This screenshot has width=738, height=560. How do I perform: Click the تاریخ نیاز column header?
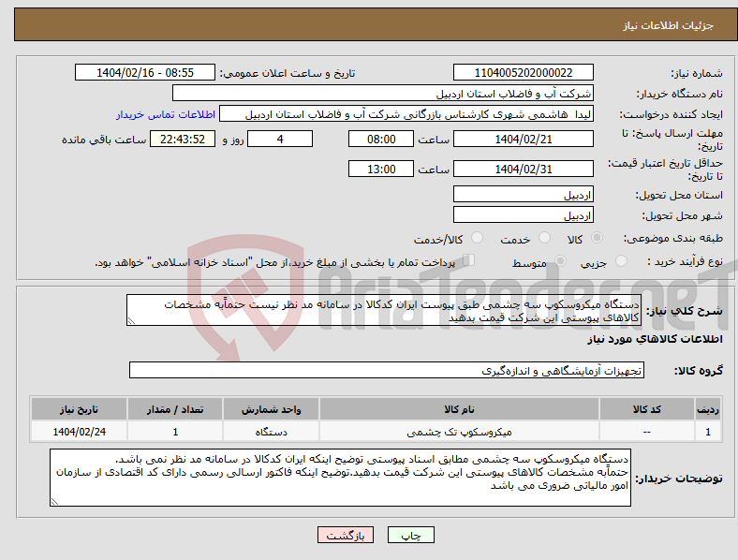[x=79, y=409]
